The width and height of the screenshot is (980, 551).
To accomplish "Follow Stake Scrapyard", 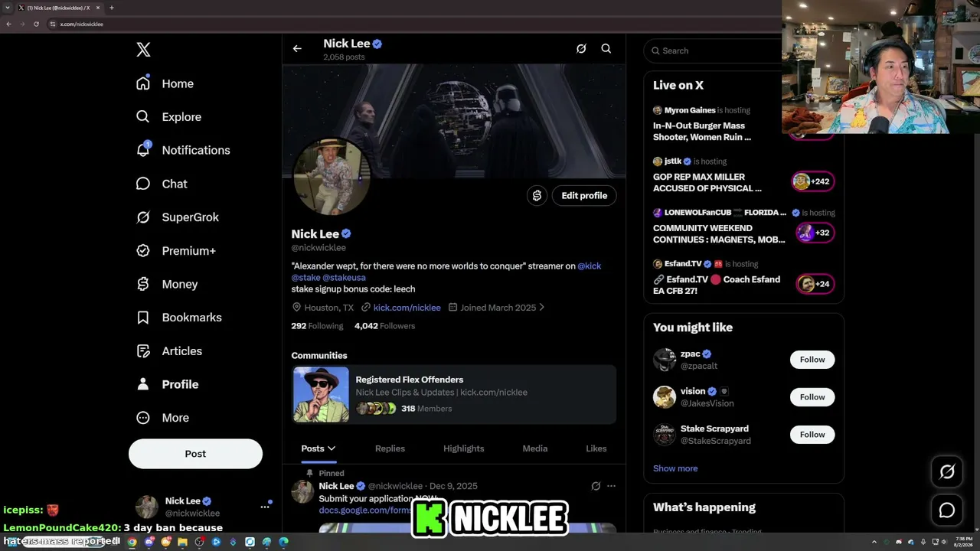I will [812, 435].
